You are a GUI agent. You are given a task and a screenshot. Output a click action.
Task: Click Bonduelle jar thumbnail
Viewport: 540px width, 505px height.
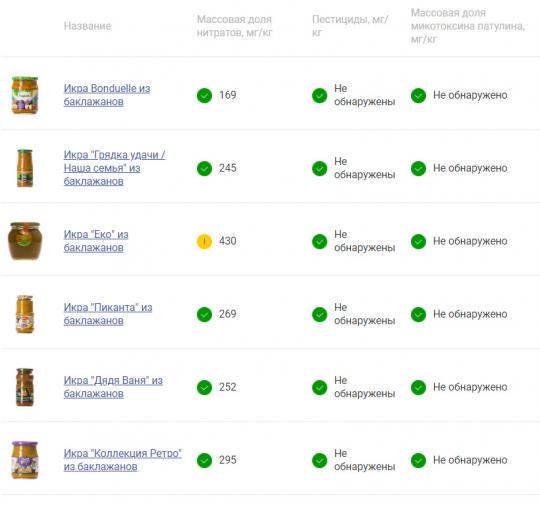[25, 95]
